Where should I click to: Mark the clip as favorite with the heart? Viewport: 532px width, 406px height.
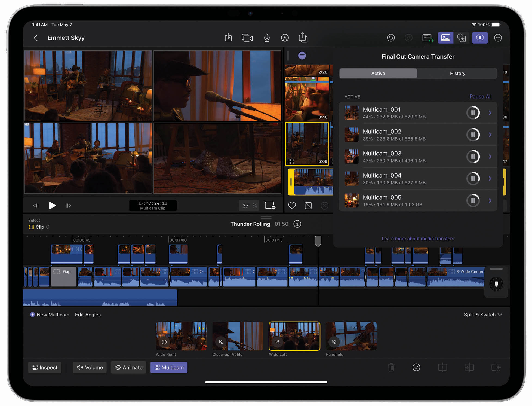pos(292,206)
